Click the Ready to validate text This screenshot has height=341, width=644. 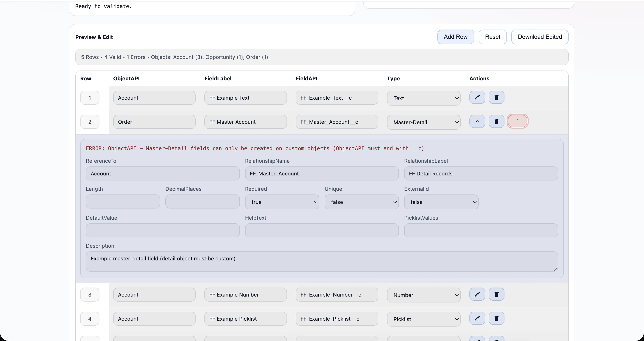103,6
